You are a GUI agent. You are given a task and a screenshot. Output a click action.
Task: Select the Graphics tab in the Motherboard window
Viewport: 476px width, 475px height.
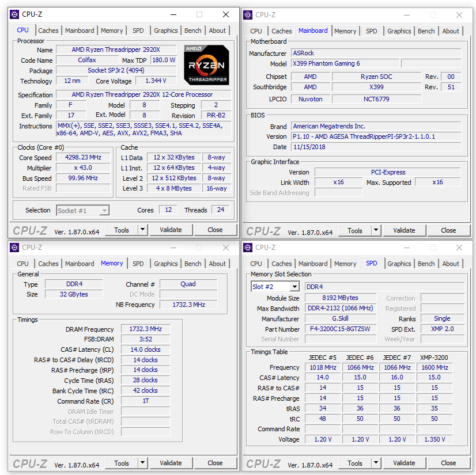pos(399,31)
